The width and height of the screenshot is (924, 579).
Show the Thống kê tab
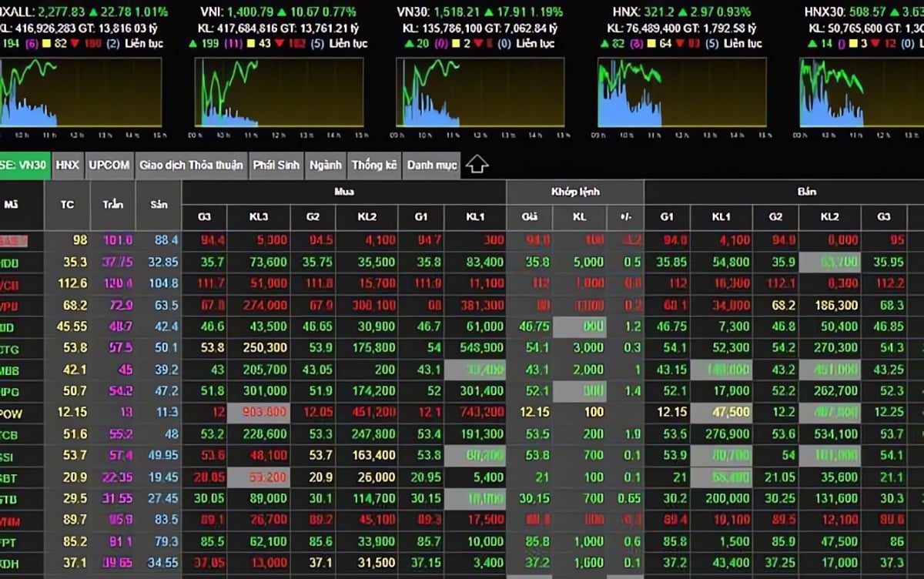(x=374, y=165)
